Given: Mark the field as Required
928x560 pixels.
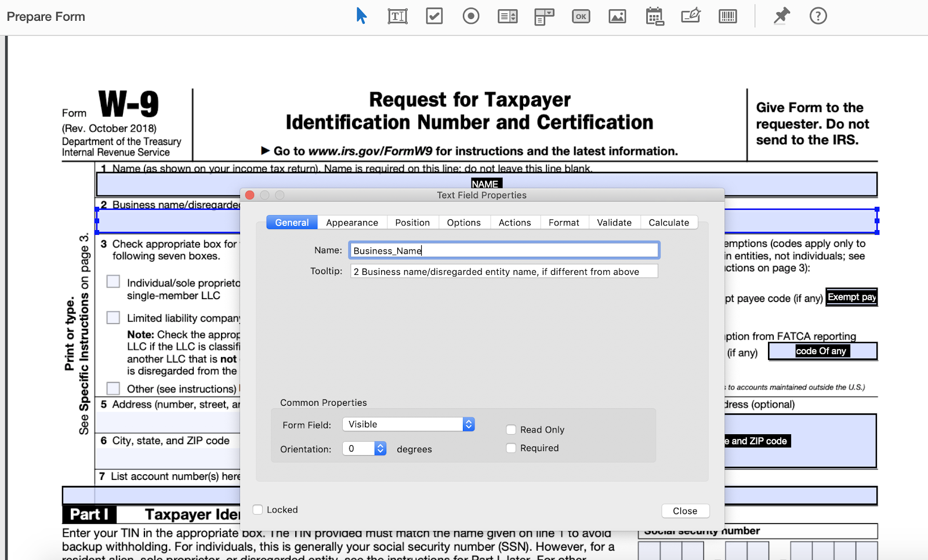Looking at the screenshot, I should click(511, 448).
